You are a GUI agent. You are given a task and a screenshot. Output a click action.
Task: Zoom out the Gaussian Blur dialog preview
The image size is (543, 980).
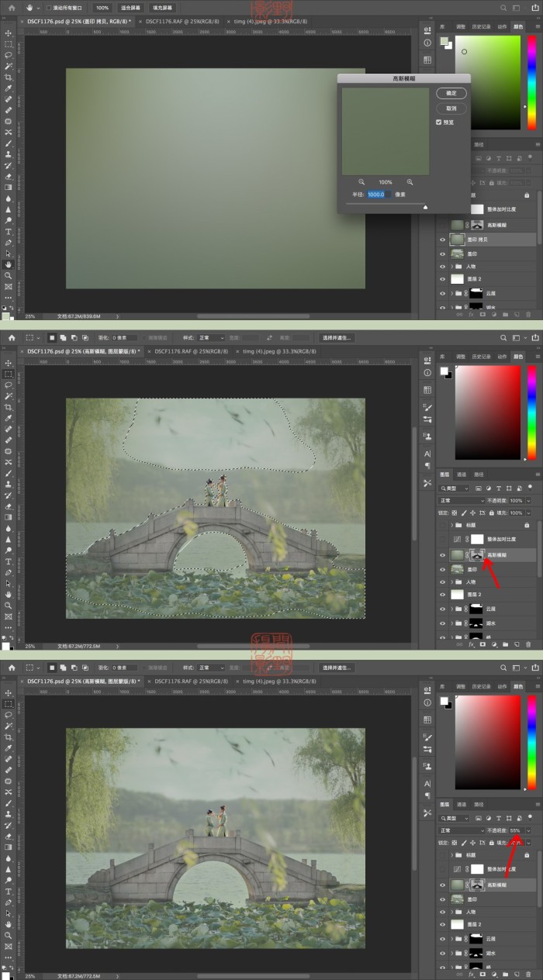click(361, 182)
